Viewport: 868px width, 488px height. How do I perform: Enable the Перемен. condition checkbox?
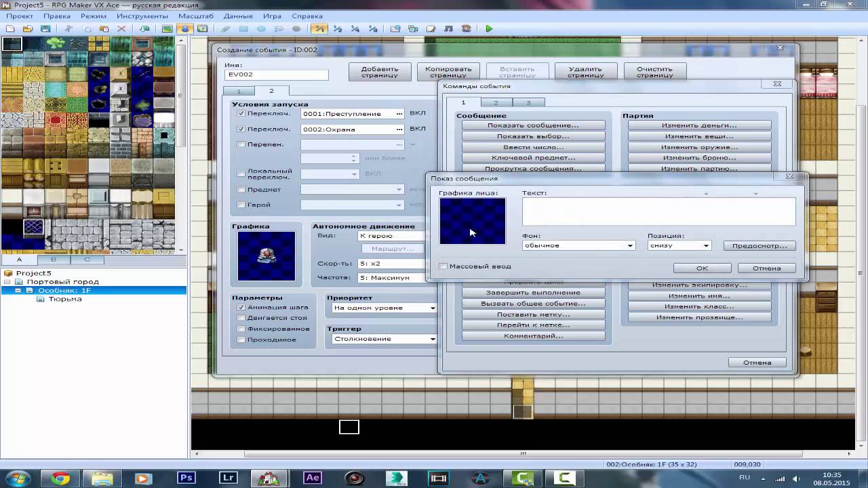(x=241, y=144)
